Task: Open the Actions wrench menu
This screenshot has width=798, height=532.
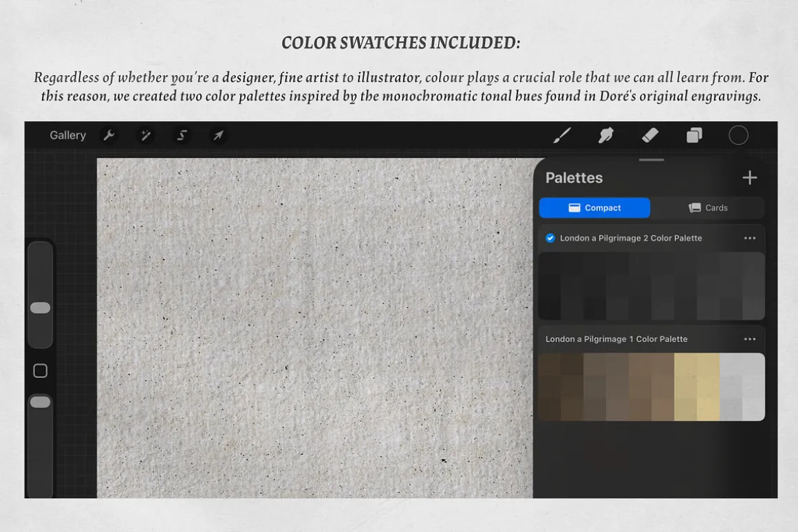Action: tap(109, 135)
